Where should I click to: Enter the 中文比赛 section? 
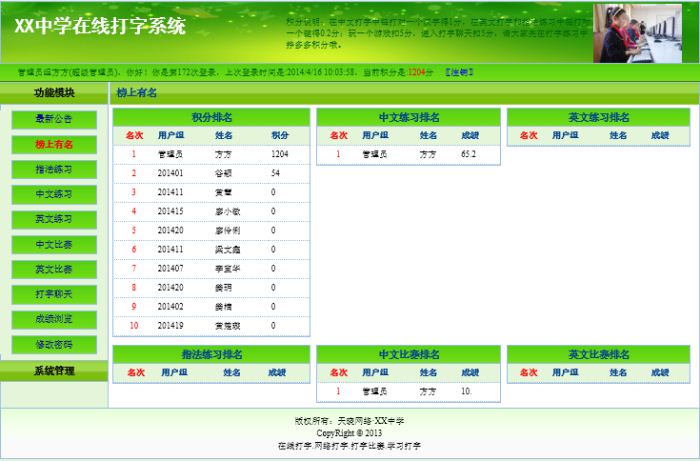pyautogui.click(x=54, y=244)
